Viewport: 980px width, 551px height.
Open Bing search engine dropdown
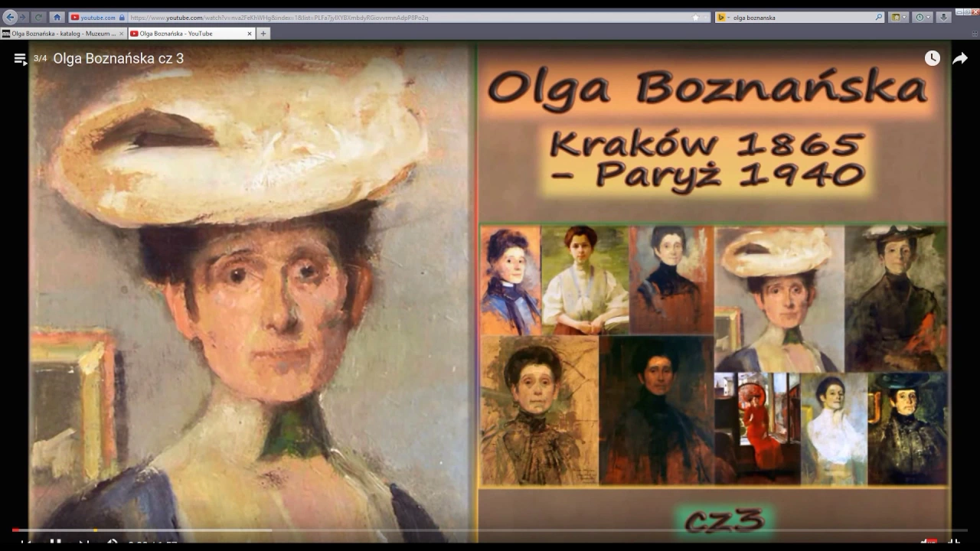tap(723, 17)
